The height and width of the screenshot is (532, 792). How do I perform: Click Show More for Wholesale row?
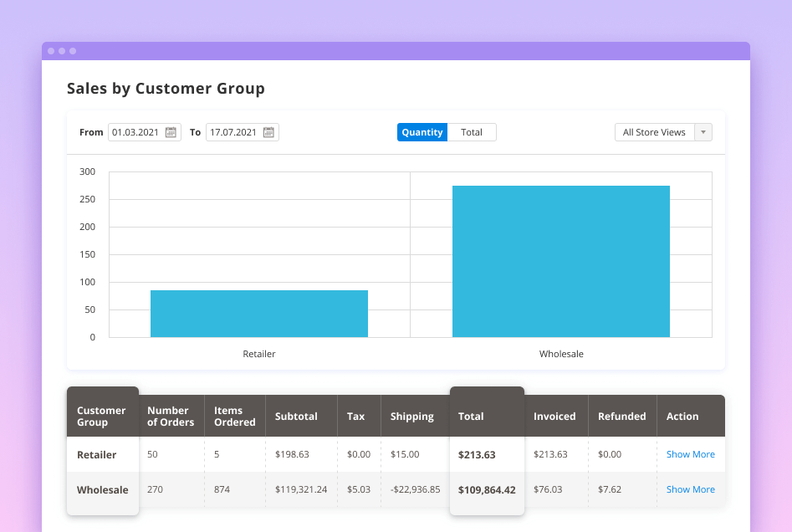coord(690,489)
